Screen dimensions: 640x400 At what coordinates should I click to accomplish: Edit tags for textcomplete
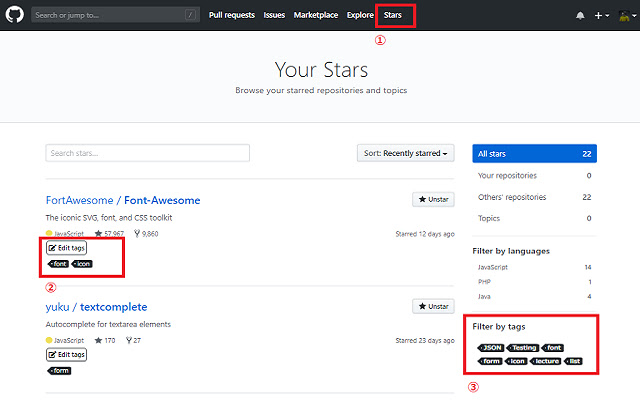coord(67,355)
